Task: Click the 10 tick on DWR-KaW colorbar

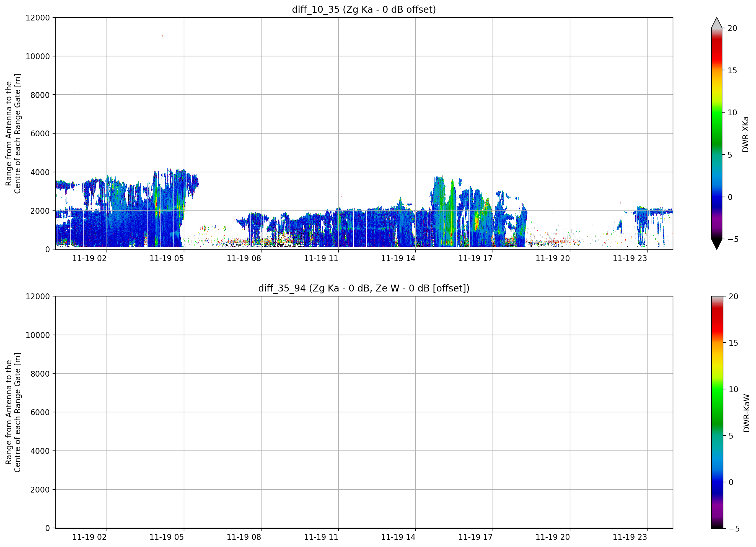Action: point(733,389)
